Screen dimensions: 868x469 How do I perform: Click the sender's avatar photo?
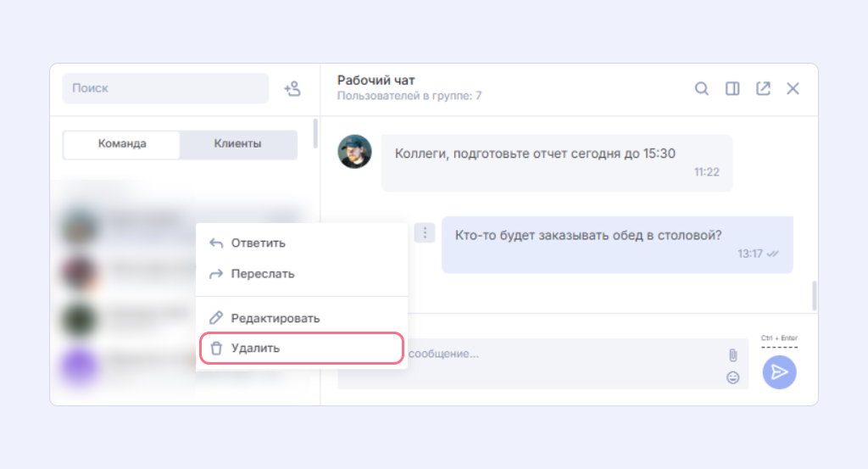coord(354,151)
